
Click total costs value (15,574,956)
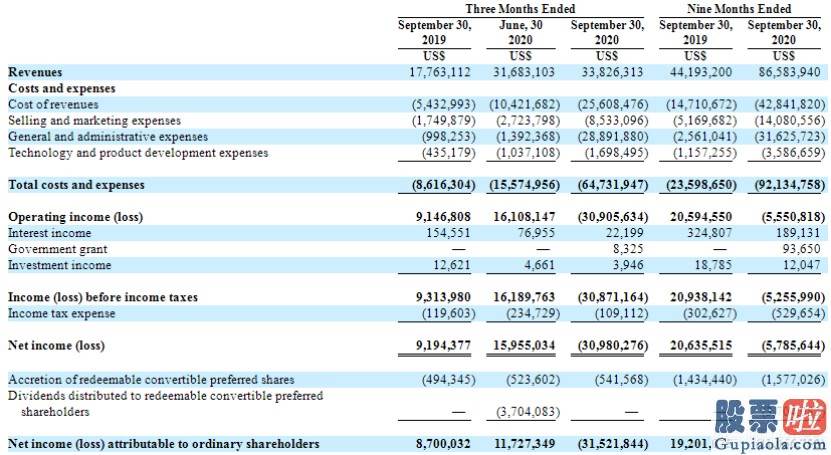coord(525,185)
